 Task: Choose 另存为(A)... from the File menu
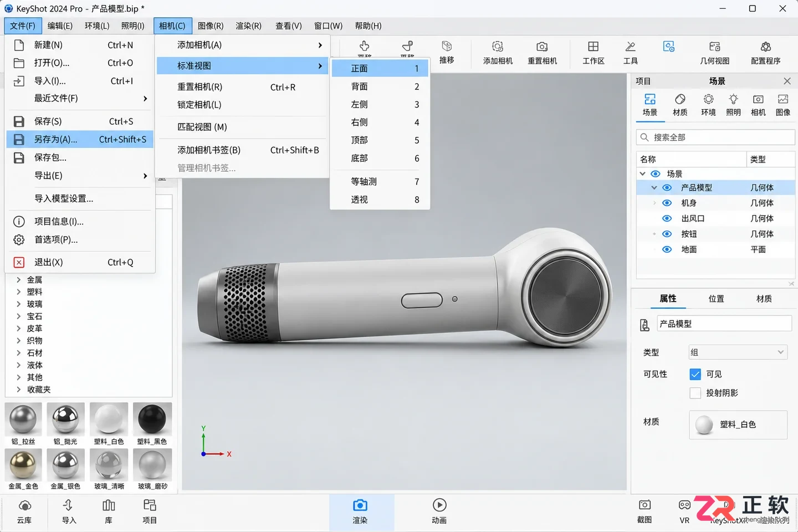click(80, 139)
